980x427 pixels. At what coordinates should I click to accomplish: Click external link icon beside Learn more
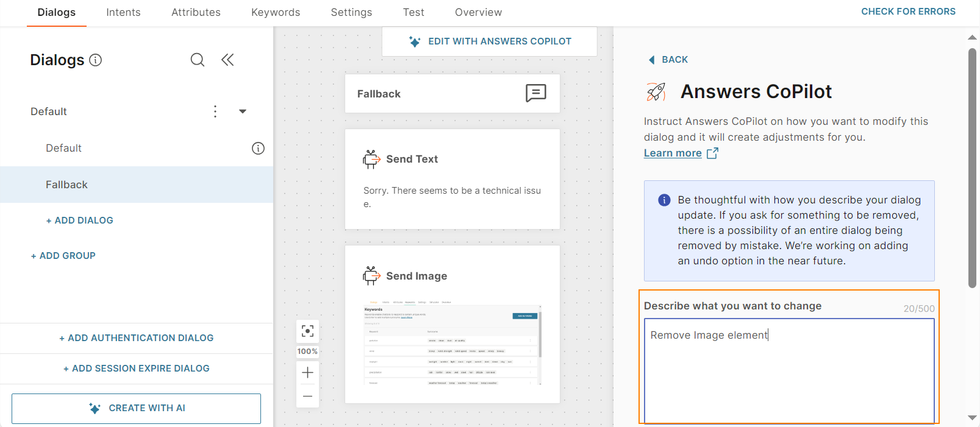coord(712,153)
